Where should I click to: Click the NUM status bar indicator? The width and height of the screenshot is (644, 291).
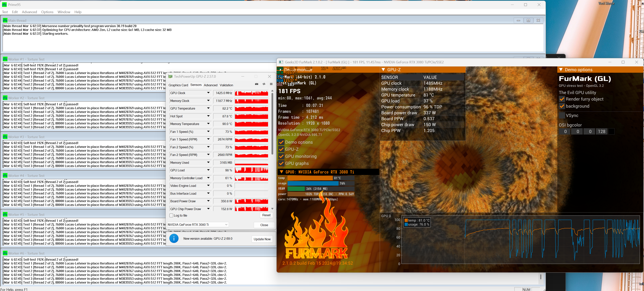(x=526, y=289)
